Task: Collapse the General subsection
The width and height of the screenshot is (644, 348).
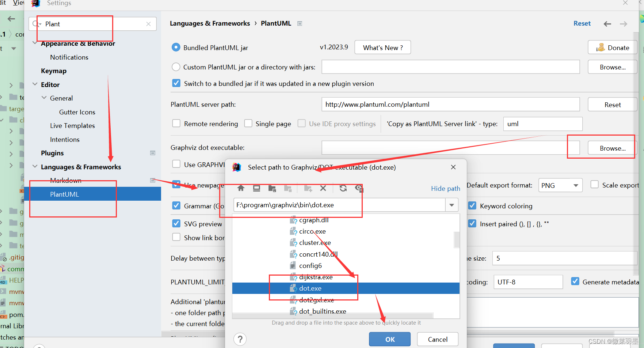Action: (x=44, y=98)
